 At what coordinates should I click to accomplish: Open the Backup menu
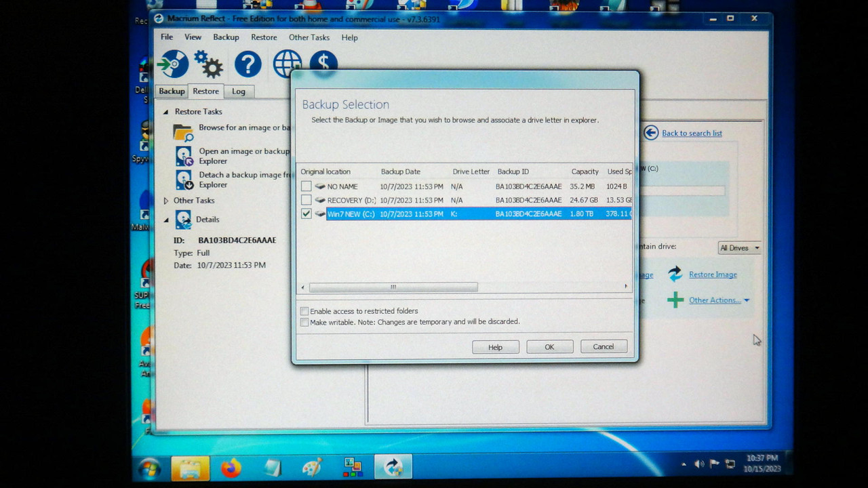click(226, 37)
